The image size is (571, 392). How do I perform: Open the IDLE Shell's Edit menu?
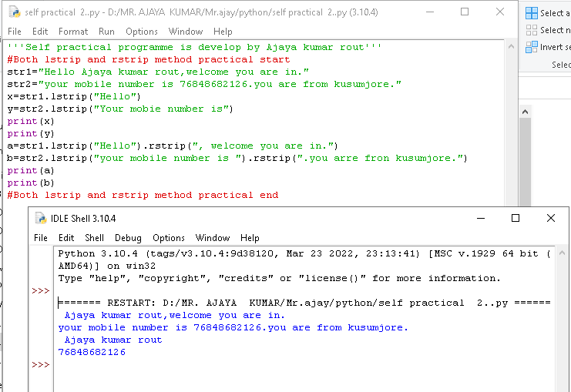(66, 238)
